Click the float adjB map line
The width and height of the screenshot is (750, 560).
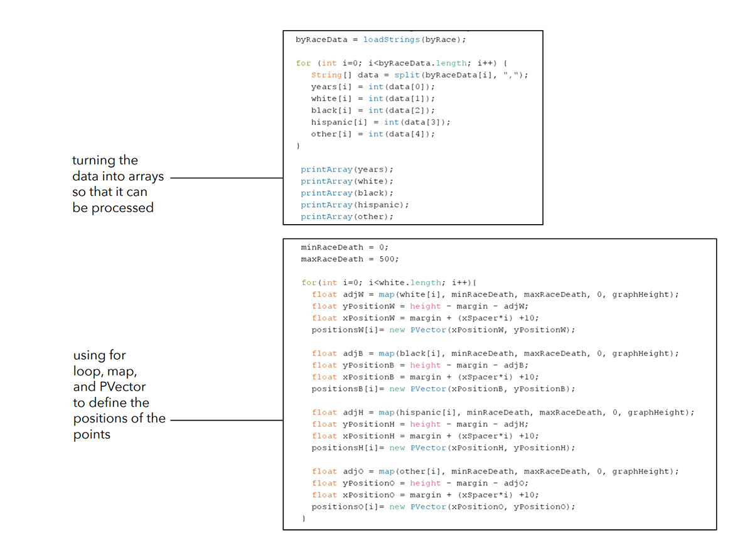click(495, 353)
